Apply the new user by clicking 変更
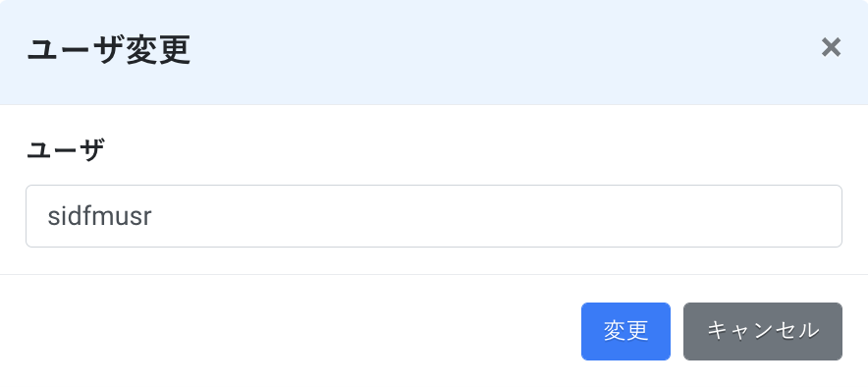Image resolution: width=868 pixels, height=387 pixels. [625, 331]
